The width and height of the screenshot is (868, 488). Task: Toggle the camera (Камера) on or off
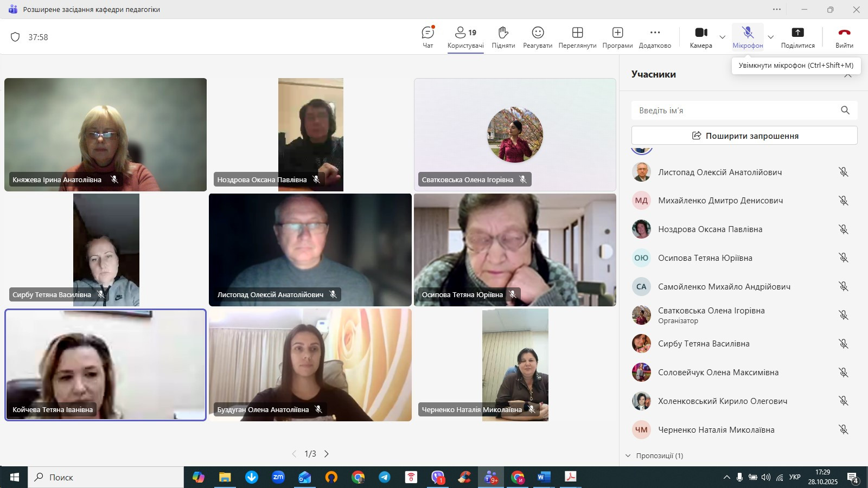tap(701, 37)
